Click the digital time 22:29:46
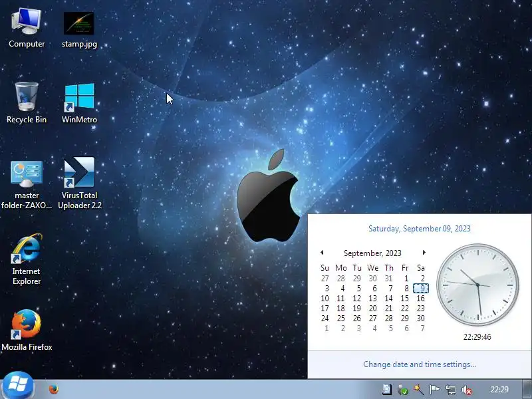This screenshot has height=399, width=532. click(x=477, y=337)
